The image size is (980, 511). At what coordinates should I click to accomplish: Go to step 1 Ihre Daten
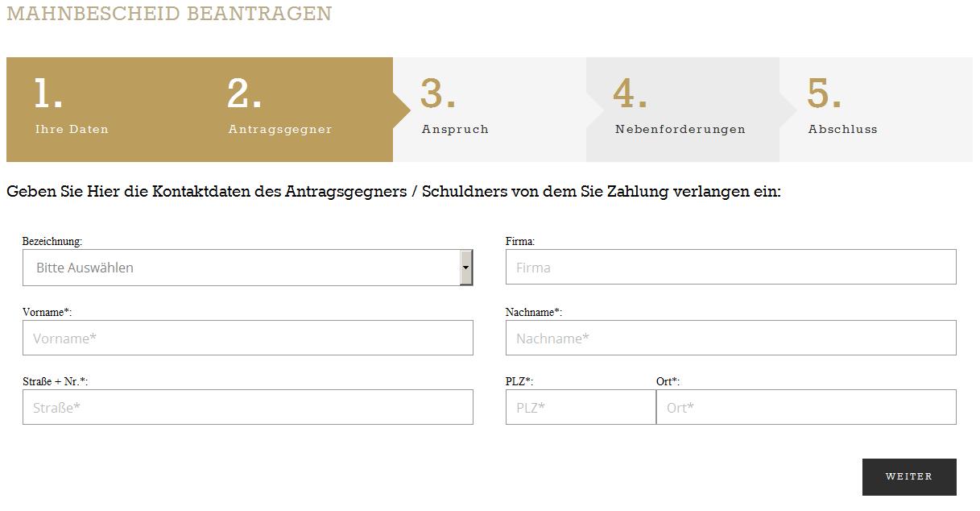pos(72,109)
